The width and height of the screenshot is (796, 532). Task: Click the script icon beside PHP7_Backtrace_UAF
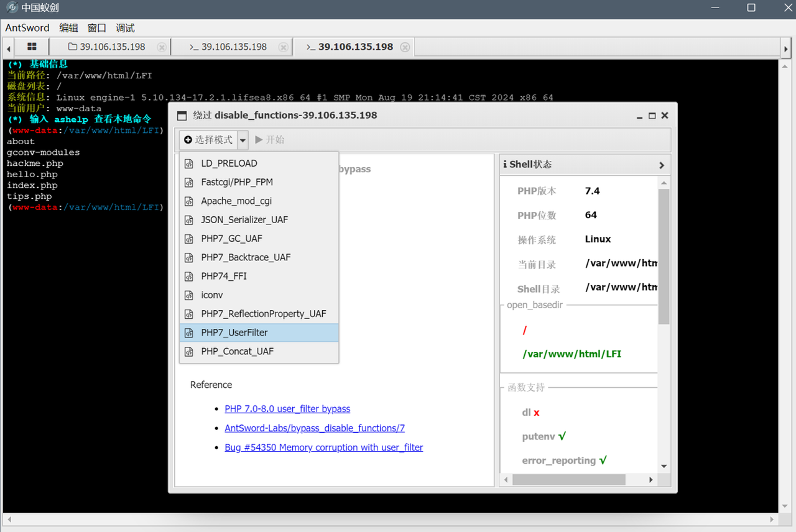tap(189, 257)
